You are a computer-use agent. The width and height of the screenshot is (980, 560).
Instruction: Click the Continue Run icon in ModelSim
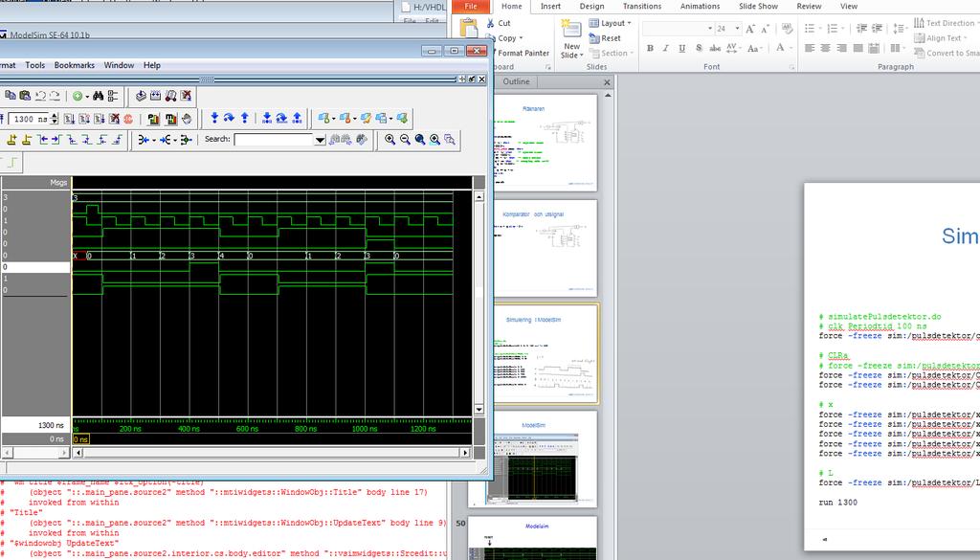click(84, 119)
